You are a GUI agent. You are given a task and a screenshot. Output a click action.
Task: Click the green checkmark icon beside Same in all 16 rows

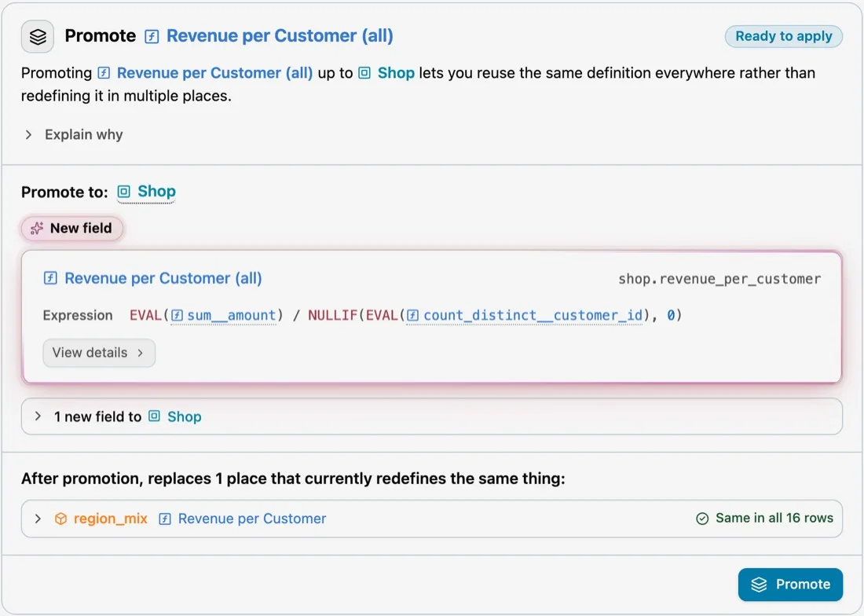click(x=702, y=519)
